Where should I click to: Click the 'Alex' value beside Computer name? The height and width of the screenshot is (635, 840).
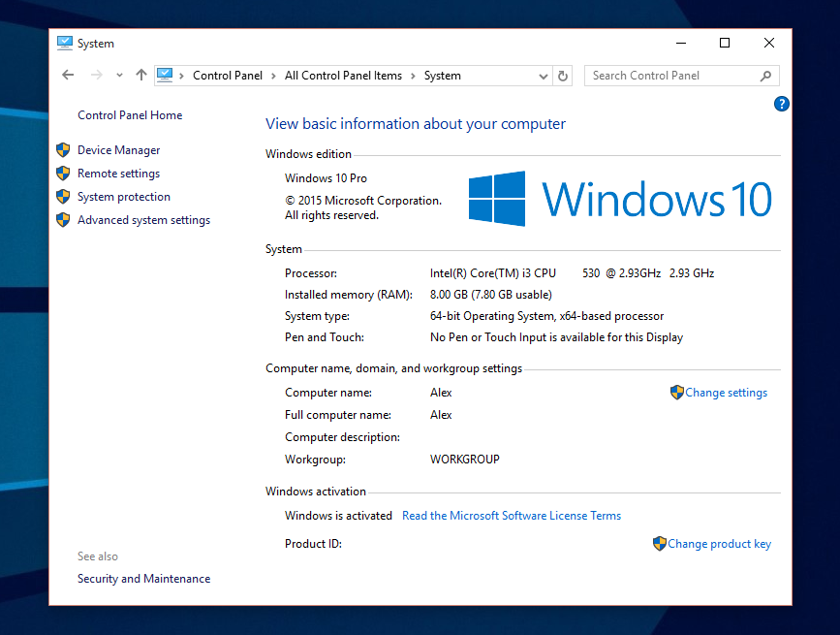coord(441,393)
